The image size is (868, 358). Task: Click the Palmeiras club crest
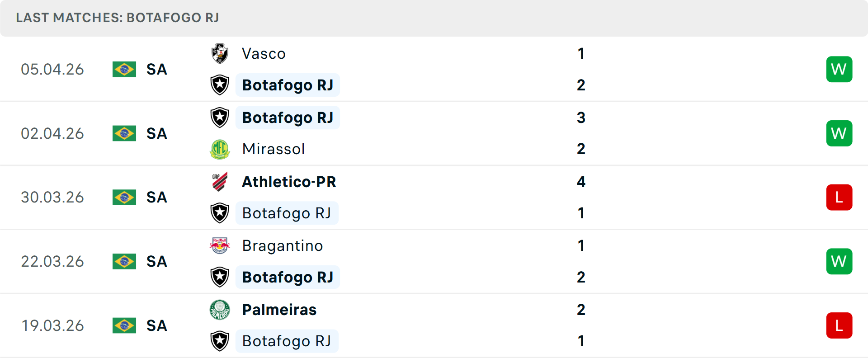[x=220, y=310]
